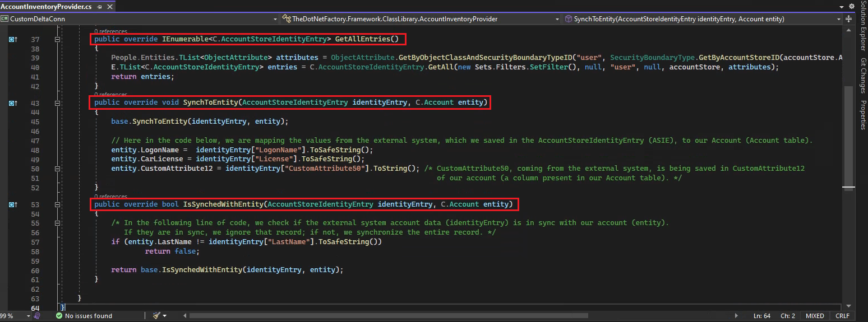Collapse the SynchToEntity method at line 43
This screenshot has height=322, width=868.
57,103
